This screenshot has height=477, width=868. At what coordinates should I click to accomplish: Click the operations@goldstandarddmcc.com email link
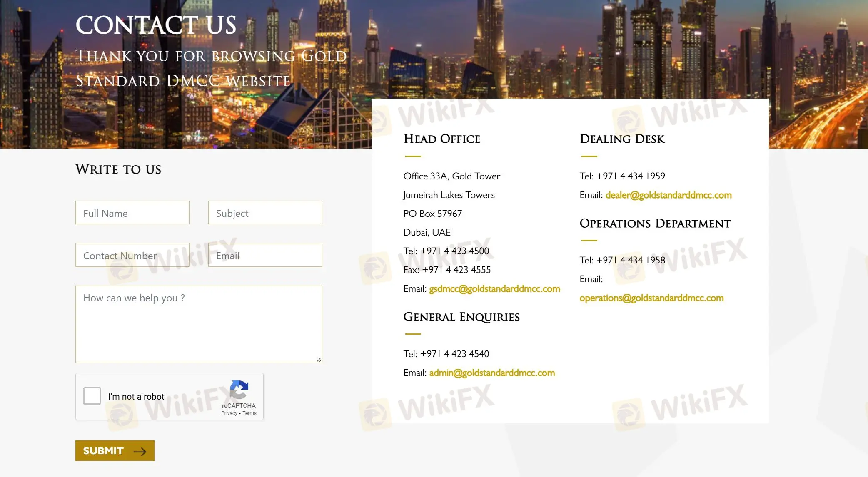[651, 297]
